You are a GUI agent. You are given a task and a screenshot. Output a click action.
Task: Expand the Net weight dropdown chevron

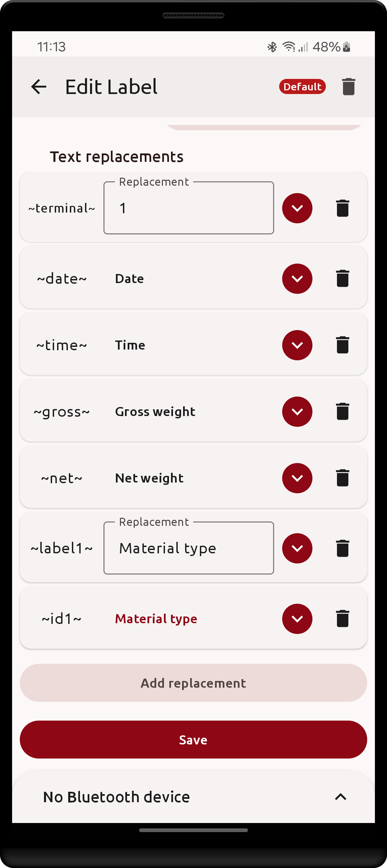(x=297, y=478)
